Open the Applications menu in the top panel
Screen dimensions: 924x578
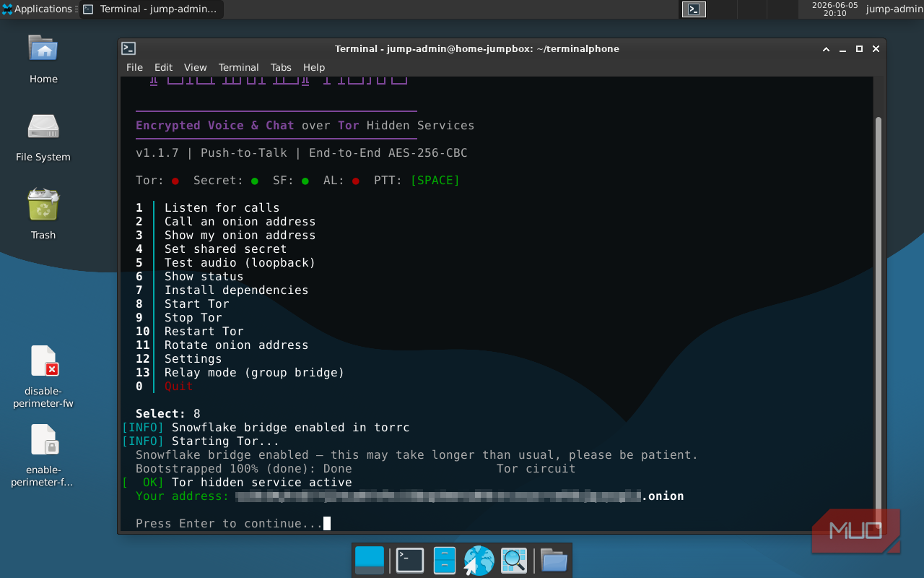(x=38, y=9)
